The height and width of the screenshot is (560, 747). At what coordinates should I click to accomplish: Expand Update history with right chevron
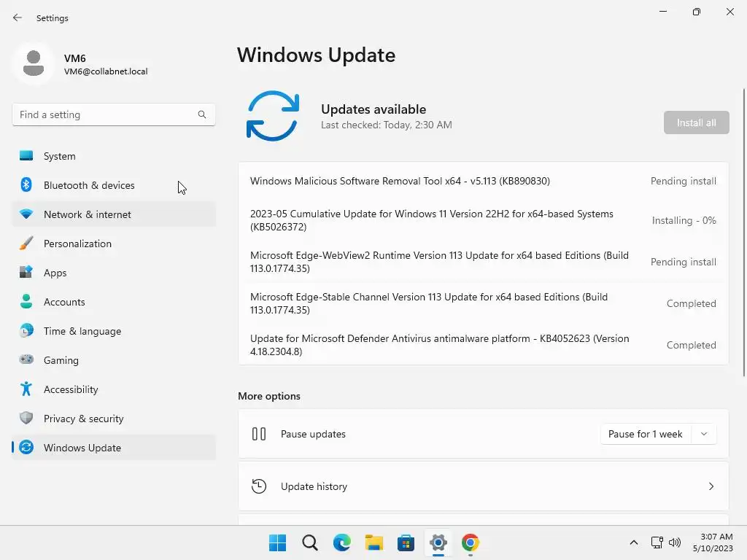711,486
